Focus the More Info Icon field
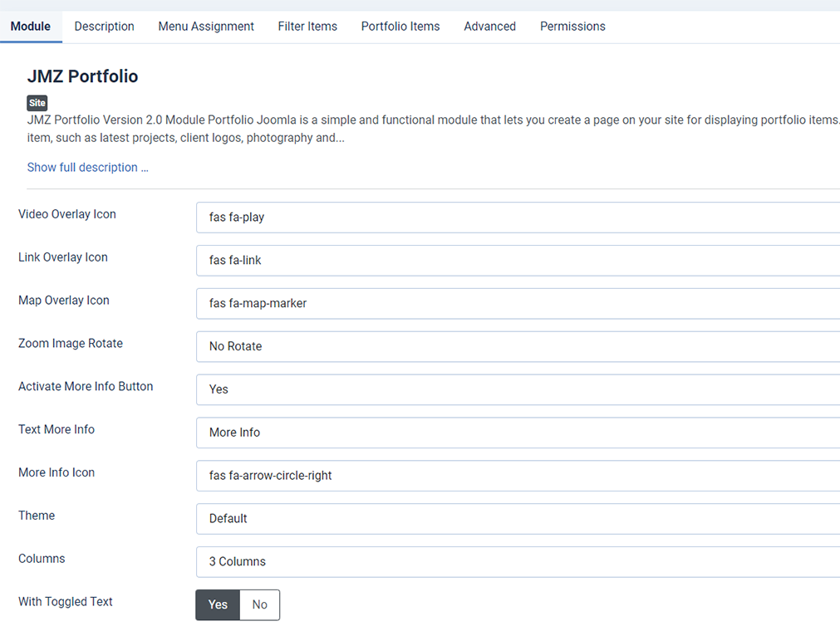The height and width of the screenshot is (631, 840). [518, 476]
